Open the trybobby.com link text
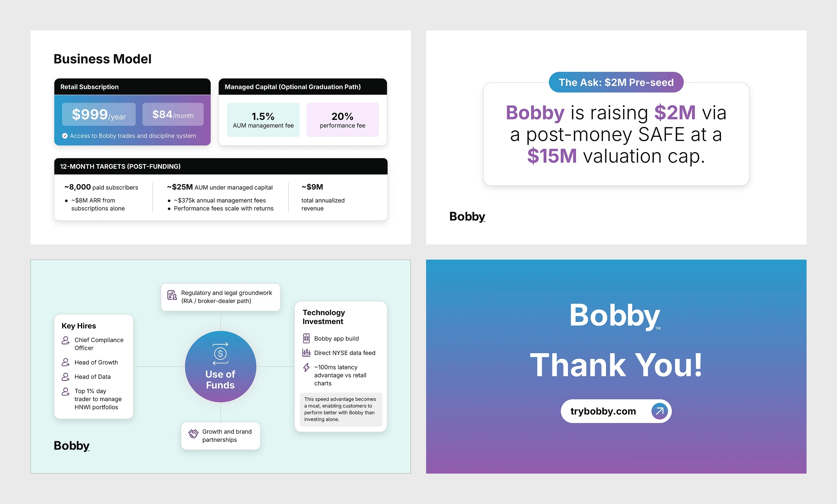This screenshot has height=504, width=837. pyautogui.click(x=603, y=411)
